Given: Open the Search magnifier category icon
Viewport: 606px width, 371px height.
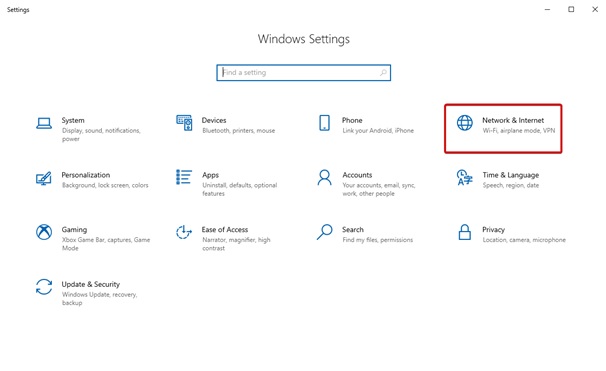Looking at the screenshot, I should coord(324,232).
